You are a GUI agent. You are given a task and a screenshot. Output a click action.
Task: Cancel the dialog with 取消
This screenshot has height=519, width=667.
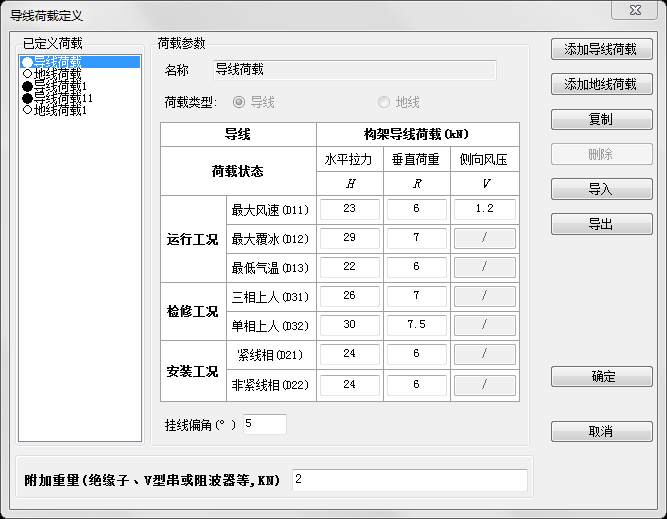601,431
